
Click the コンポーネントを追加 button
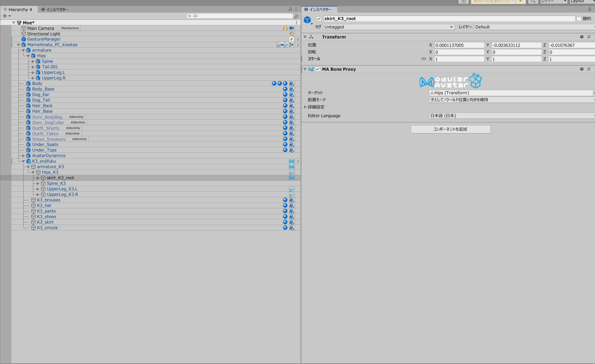point(450,129)
